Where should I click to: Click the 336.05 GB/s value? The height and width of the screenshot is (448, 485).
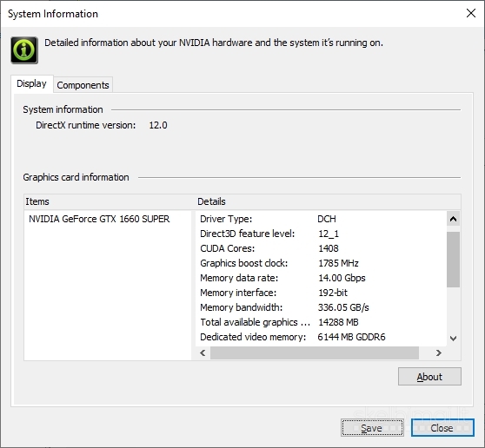343,307
